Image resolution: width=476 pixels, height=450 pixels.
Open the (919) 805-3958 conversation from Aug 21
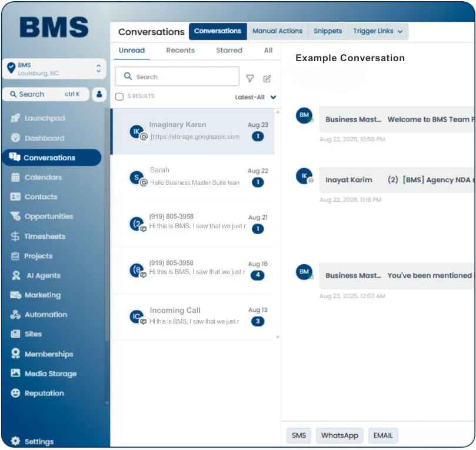tap(193, 224)
